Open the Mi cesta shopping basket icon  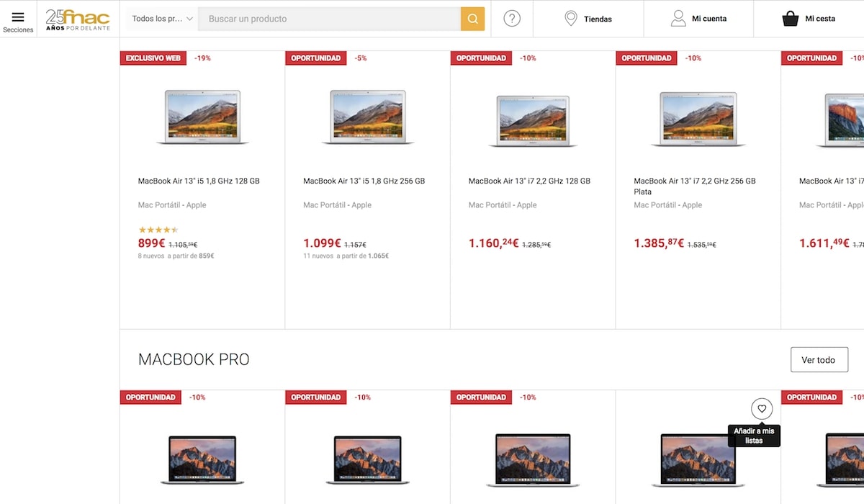[x=791, y=19]
